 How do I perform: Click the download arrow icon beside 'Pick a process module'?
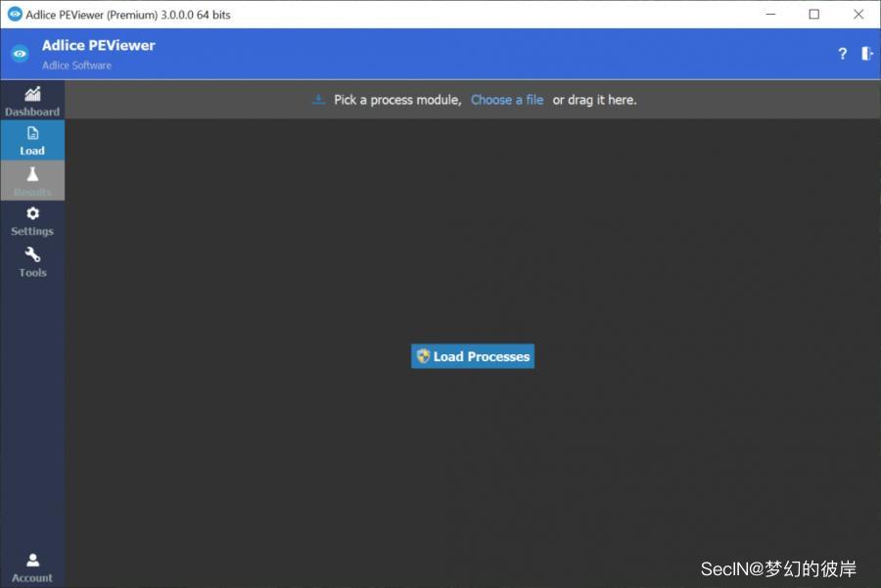318,100
